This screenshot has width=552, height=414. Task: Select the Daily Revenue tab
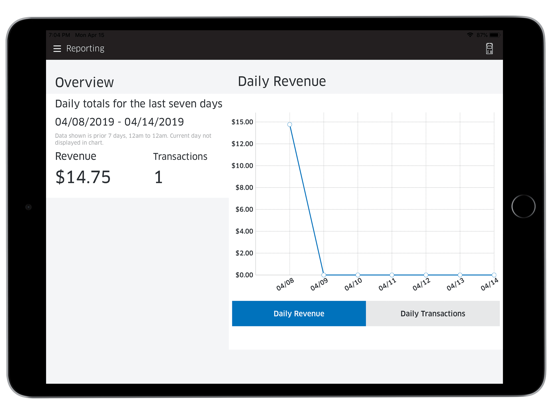coord(299,313)
